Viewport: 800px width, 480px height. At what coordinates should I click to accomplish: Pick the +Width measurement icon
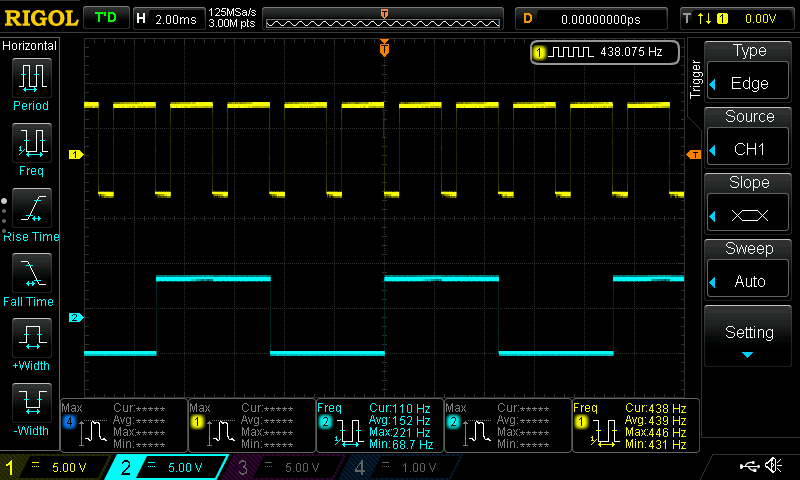31,340
